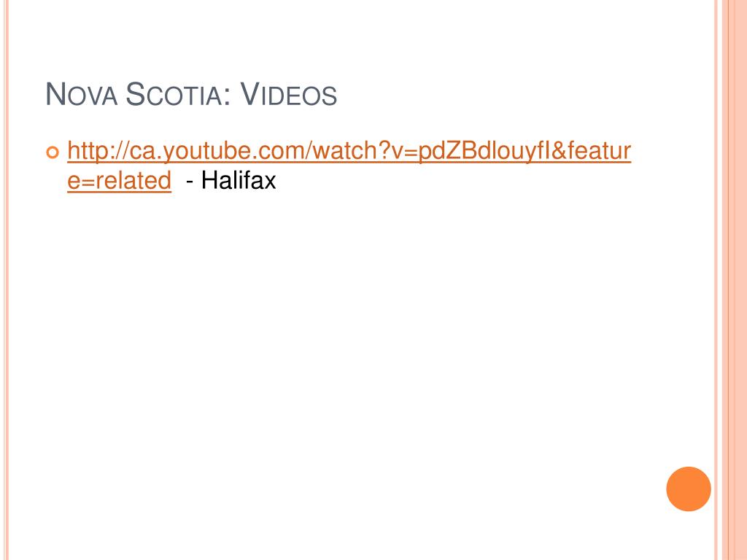
Task: Select the orange ring bullet marker
Action: click(53, 152)
